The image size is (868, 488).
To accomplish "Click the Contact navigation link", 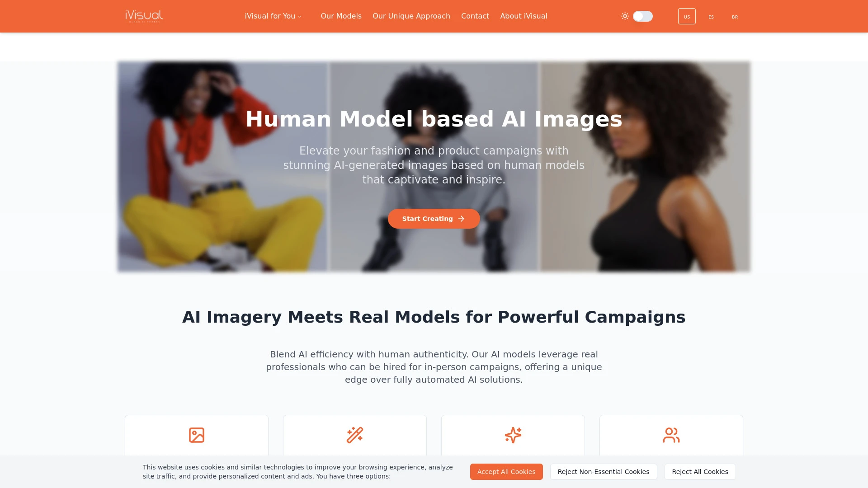I will [x=475, y=16].
